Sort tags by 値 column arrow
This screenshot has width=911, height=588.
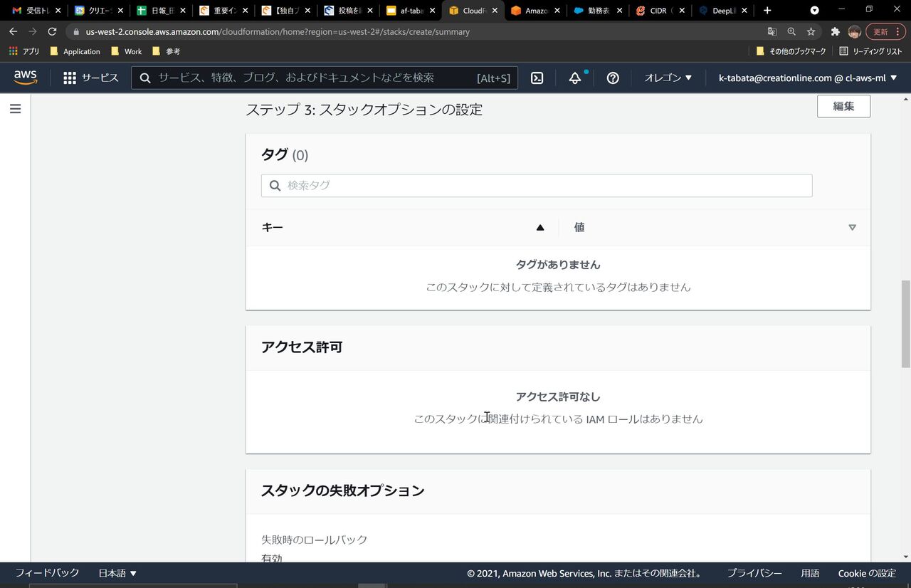pos(852,228)
